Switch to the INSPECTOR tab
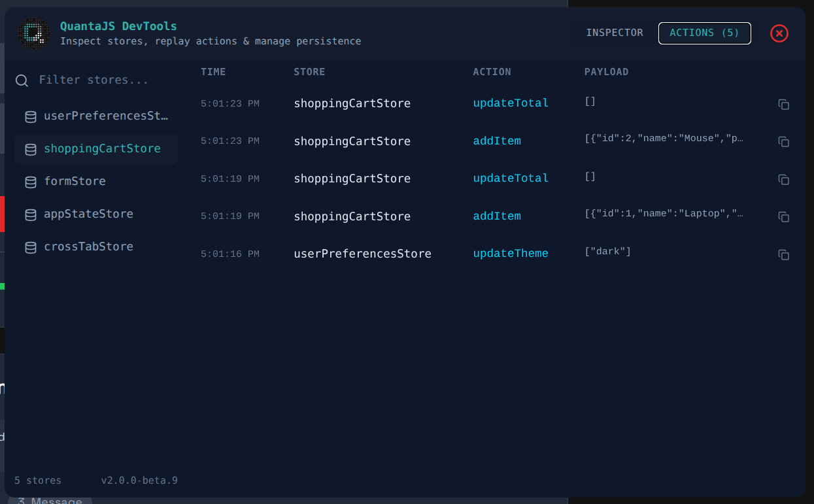The width and height of the screenshot is (814, 504). pos(615,32)
